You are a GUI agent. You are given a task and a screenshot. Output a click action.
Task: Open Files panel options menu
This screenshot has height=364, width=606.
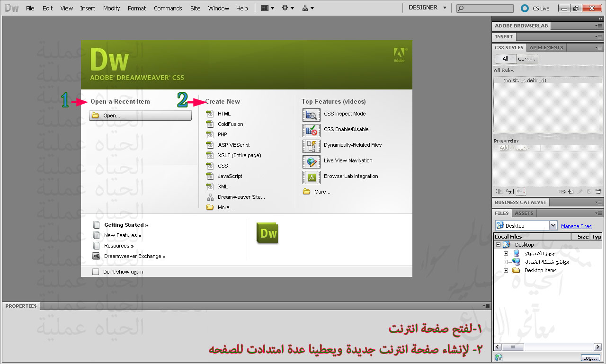[599, 213]
